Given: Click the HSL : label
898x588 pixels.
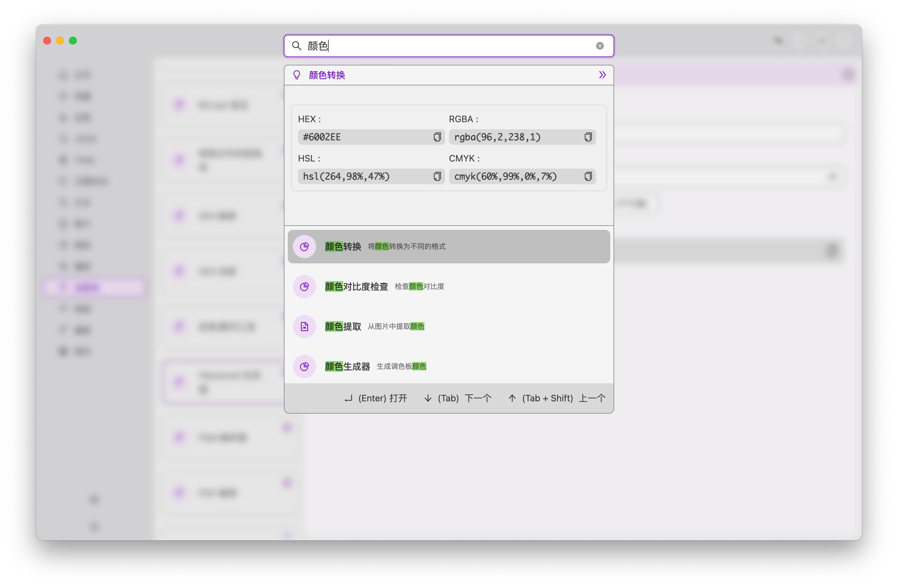Looking at the screenshot, I should pos(309,158).
